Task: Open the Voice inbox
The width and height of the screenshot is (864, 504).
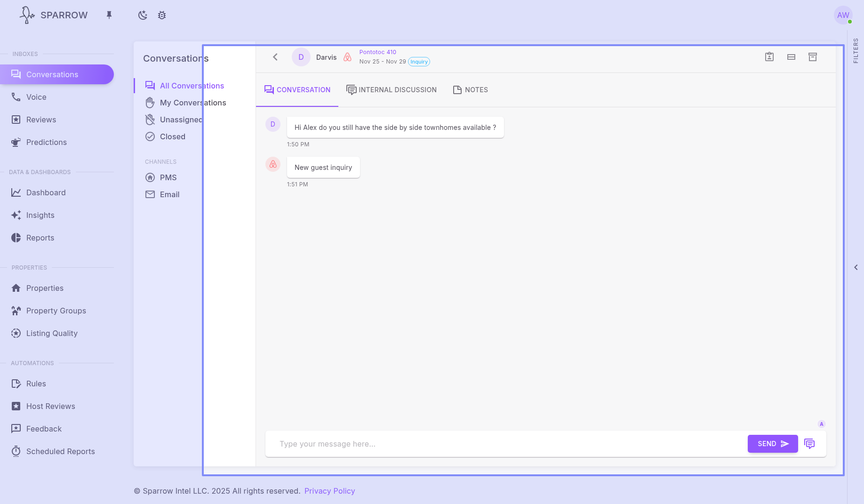Action: coord(36,97)
